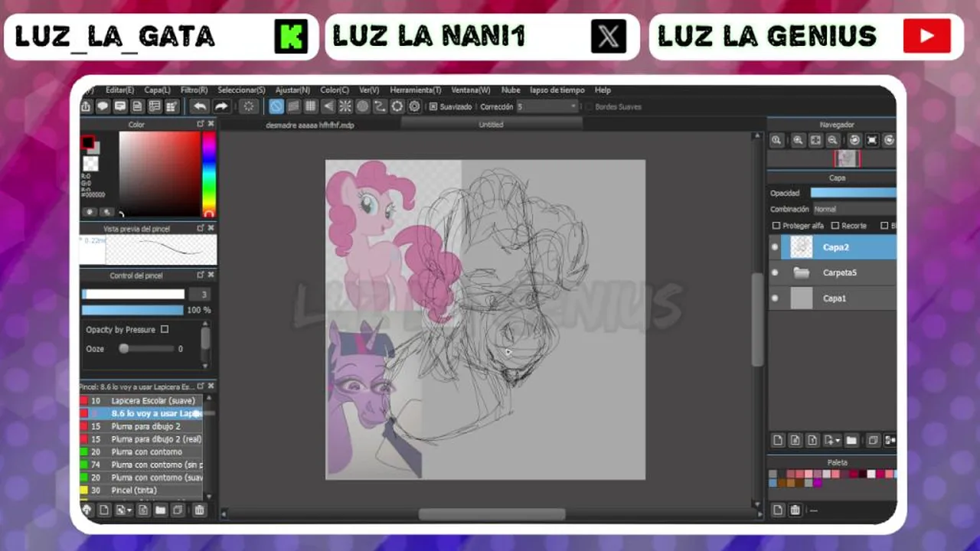Screen dimensions: 980x551
Task: Undock the brush preview panel
Action: pos(201,228)
